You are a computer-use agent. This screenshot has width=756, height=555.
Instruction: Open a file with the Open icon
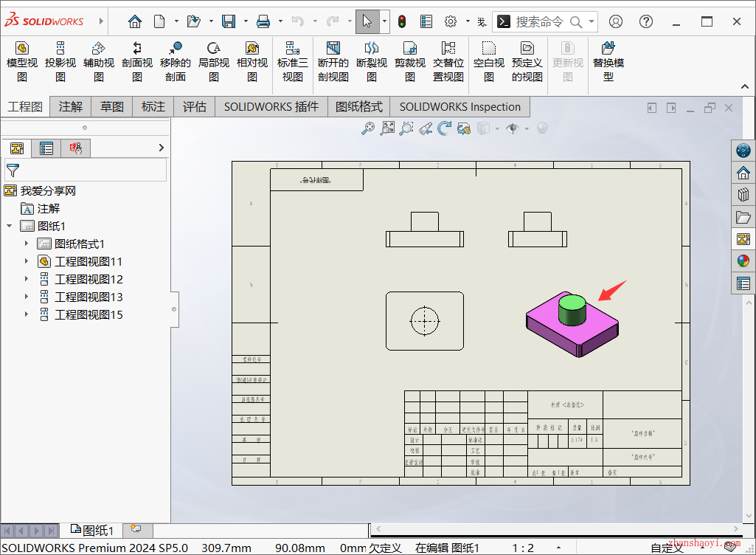(194, 21)
